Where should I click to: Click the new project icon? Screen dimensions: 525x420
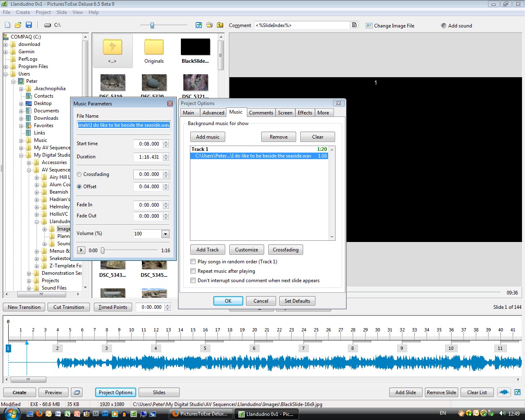[x=7, y=25]
